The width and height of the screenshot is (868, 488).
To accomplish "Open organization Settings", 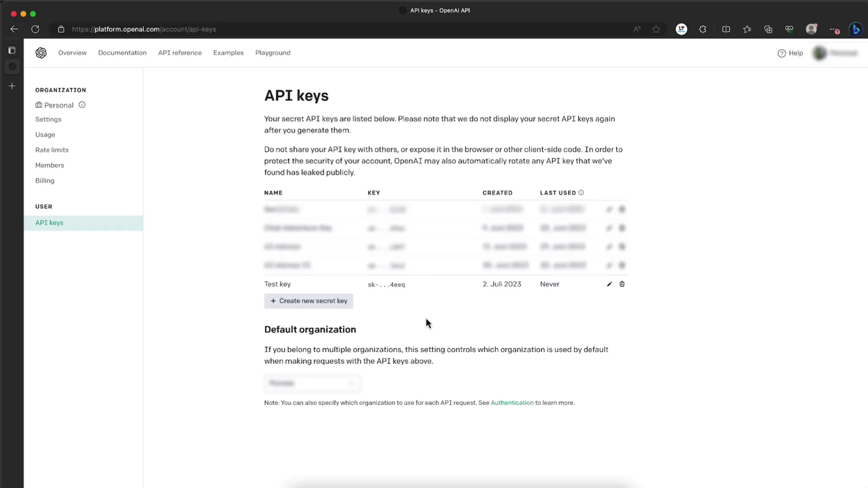I will (48, 119).
